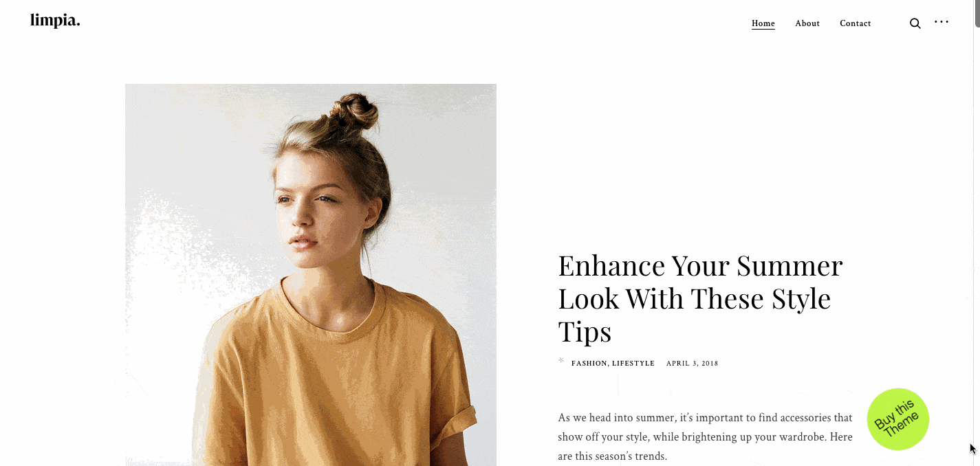This screenshot has width=980, height=466.
Task: Select the Lifestyle category link
Action: 633,364
